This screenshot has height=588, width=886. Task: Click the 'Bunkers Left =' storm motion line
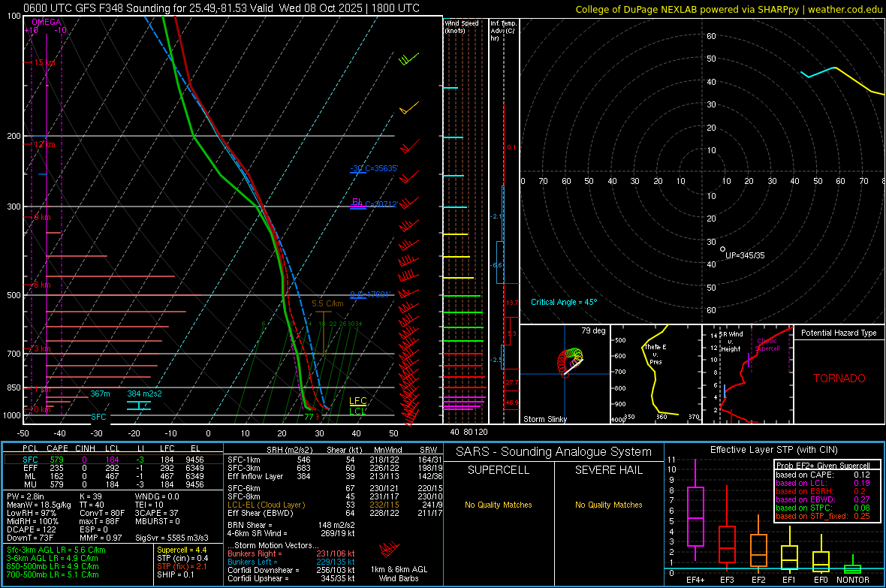click(291, 562)
